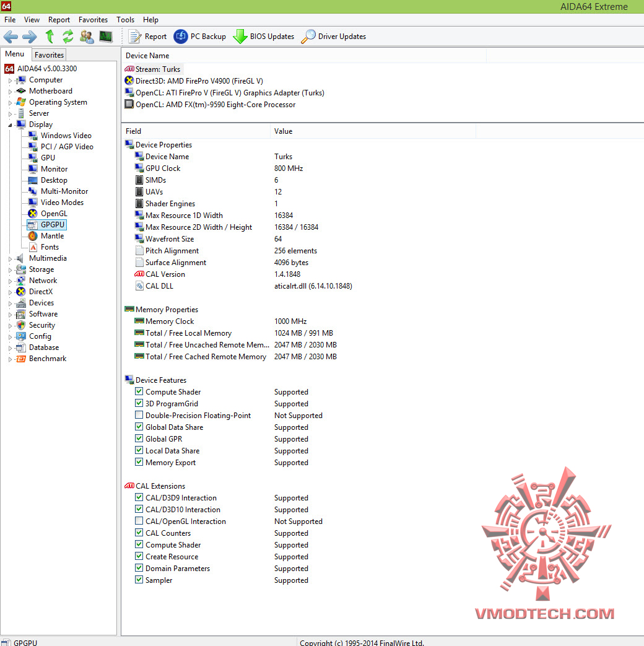Select the Multi-Monitor icon
The height and width of the screenshot is (646, 644).
[x=33, y=191]
